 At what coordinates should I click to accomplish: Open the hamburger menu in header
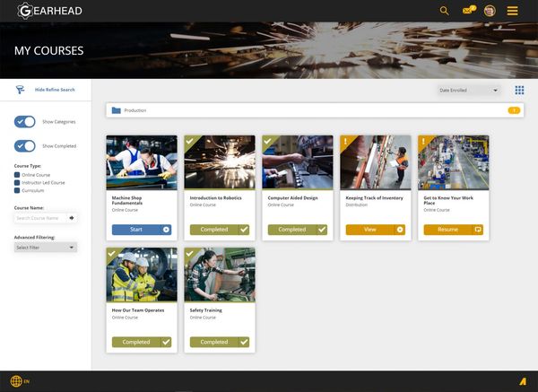click(512, 11)
